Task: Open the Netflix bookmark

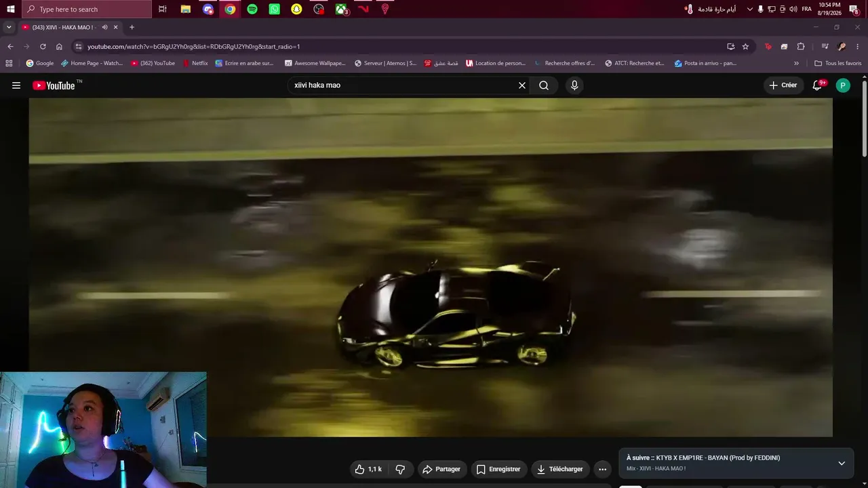Action: [195, 63]
